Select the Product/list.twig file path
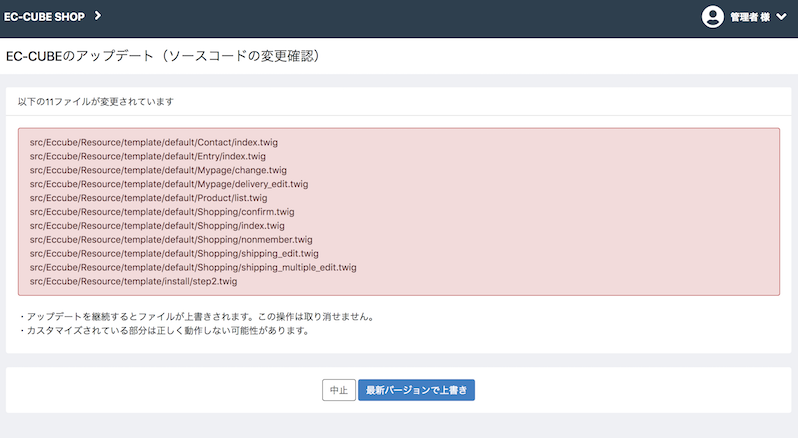This screenshot has width=798, height=438. click(148, 198)
